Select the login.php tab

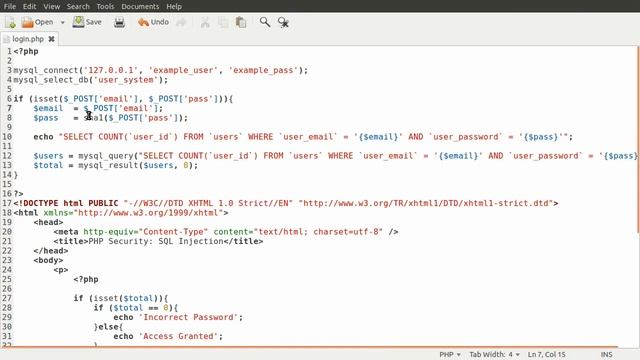(x=28, y=39)
